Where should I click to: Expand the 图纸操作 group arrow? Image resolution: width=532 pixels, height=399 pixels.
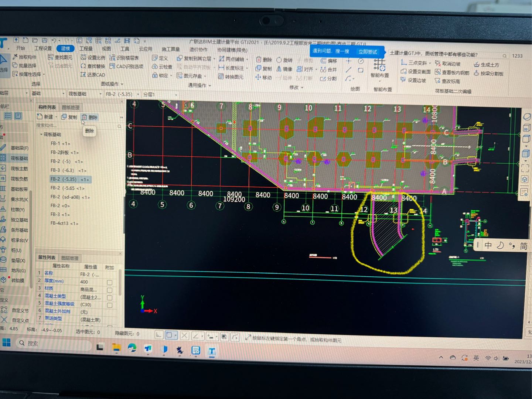[122, 84]
